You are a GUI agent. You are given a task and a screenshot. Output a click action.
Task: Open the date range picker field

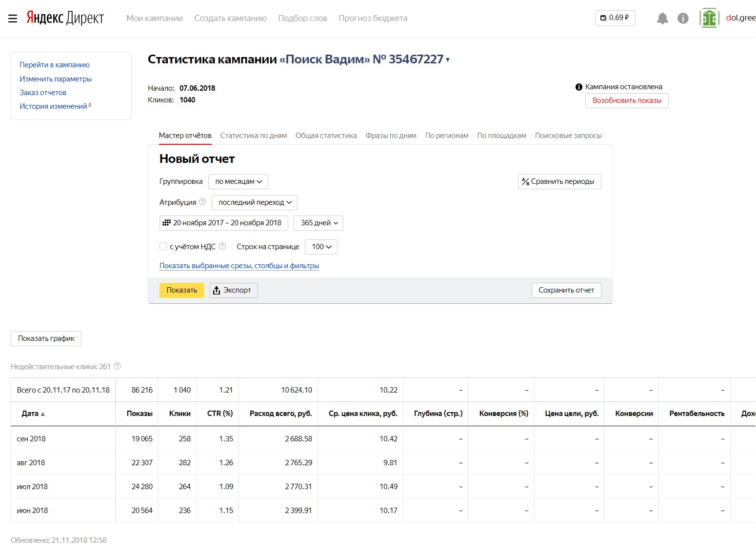tap(224, 223)
